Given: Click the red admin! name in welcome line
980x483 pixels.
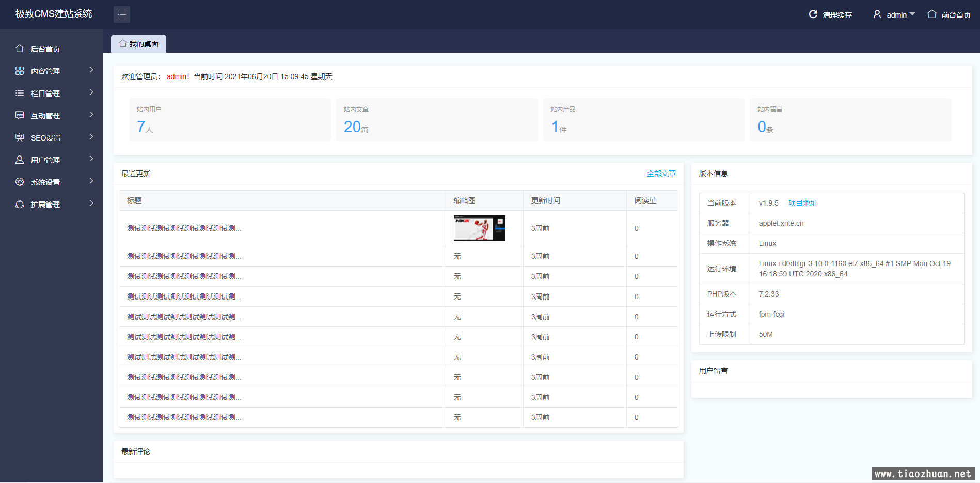Looking at the screenshot, I should (x=178, y=76).
